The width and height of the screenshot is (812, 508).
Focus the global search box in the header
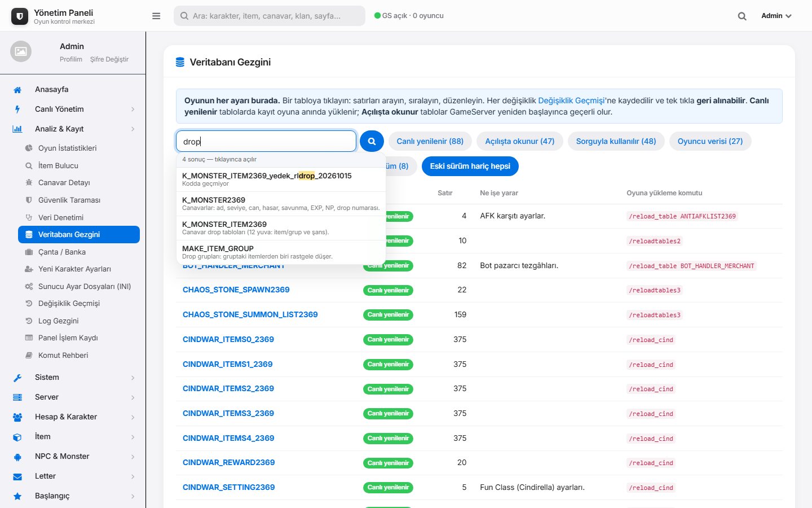click(270, 16)
